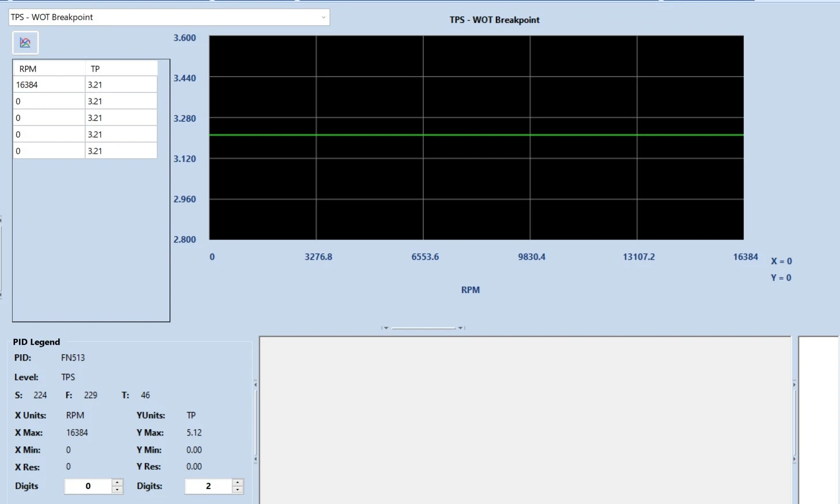Screen dimensions: 840x504
Task: Click the green line in the chart
Action: (476, 135)
